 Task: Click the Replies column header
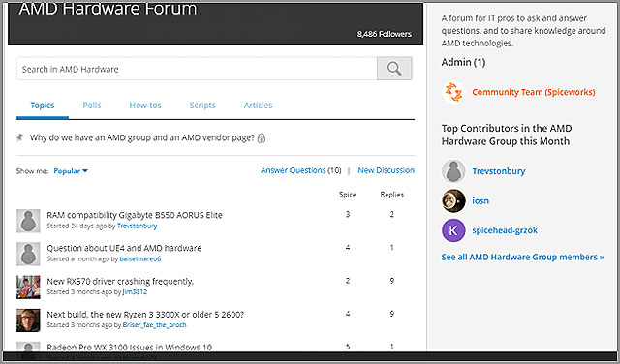click(391, 195)
